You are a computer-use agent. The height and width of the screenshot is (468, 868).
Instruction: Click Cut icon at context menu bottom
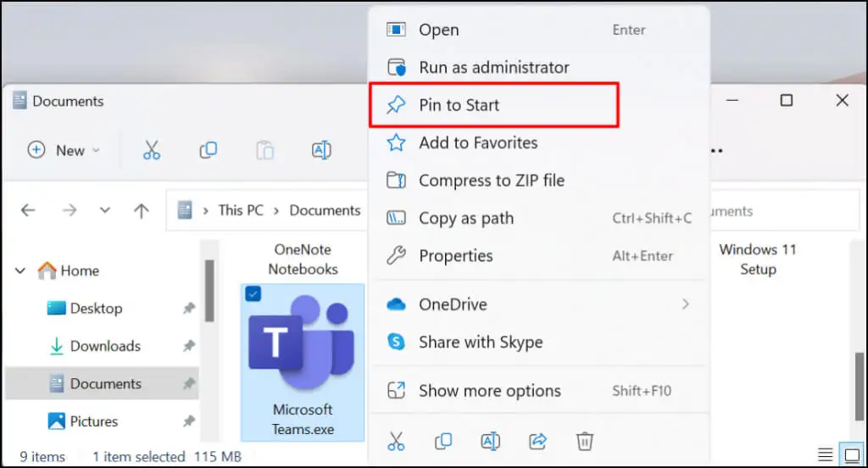[x=396, y=442]
